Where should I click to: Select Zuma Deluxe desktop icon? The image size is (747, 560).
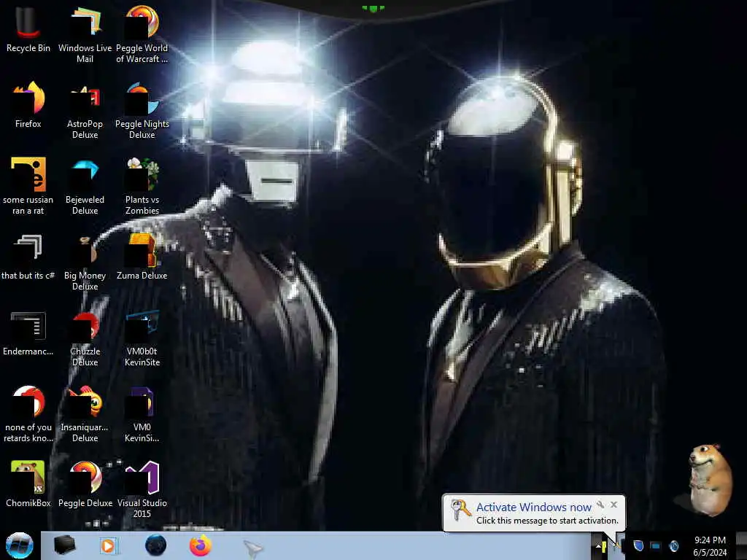[x=142, y=256]
